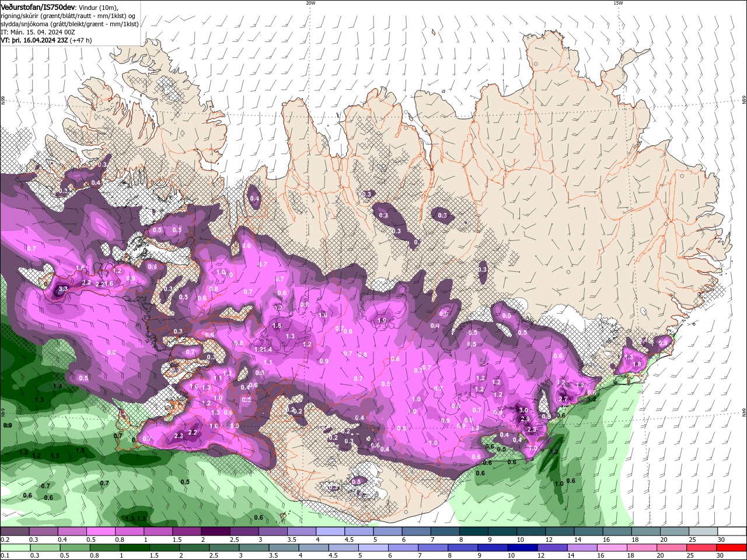Click the darkest purple 2 snow legend swatch
The height and width of the screenshot is (560, 747).
[x=215, y=531]
